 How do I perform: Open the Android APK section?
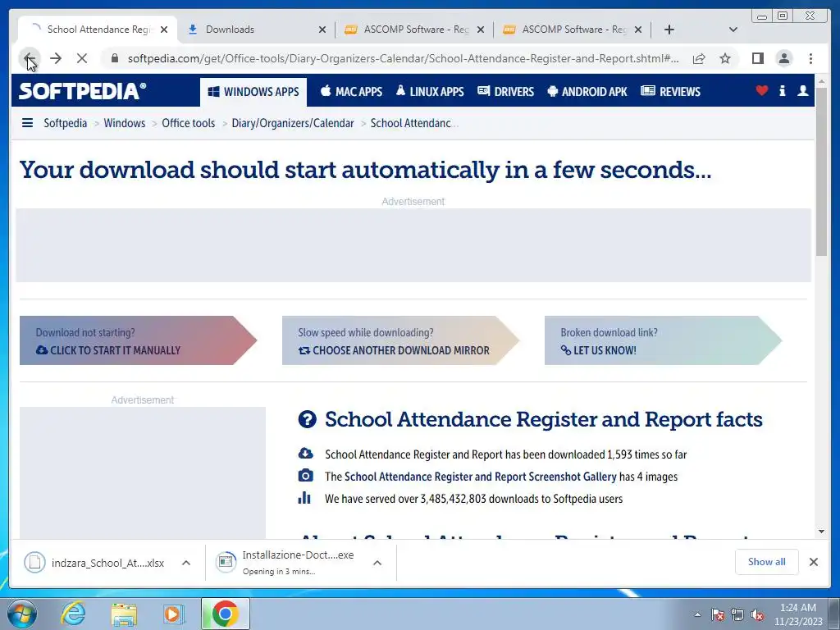587,92
